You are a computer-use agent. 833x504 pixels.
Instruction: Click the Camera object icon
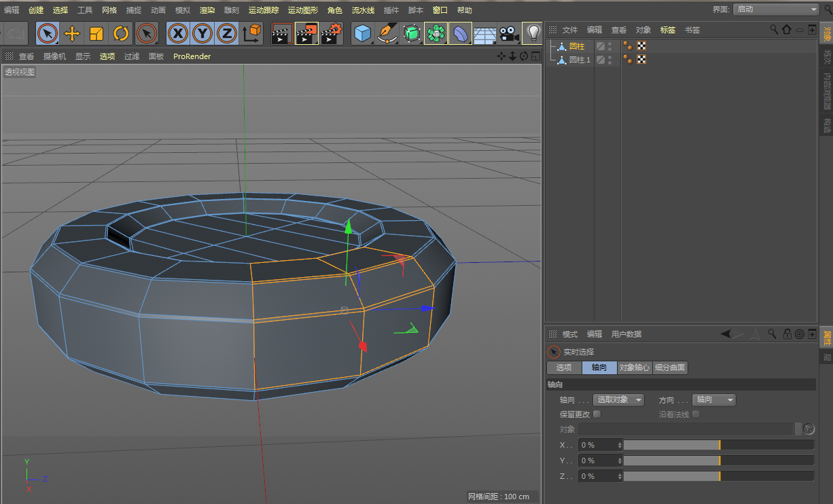[x=508, y=33]
